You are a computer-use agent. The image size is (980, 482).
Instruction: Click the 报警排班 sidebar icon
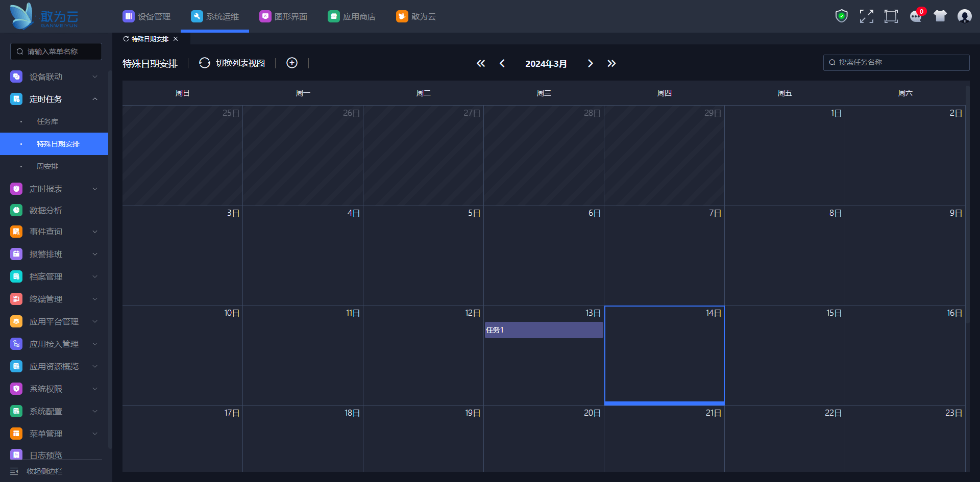(16, 254)
